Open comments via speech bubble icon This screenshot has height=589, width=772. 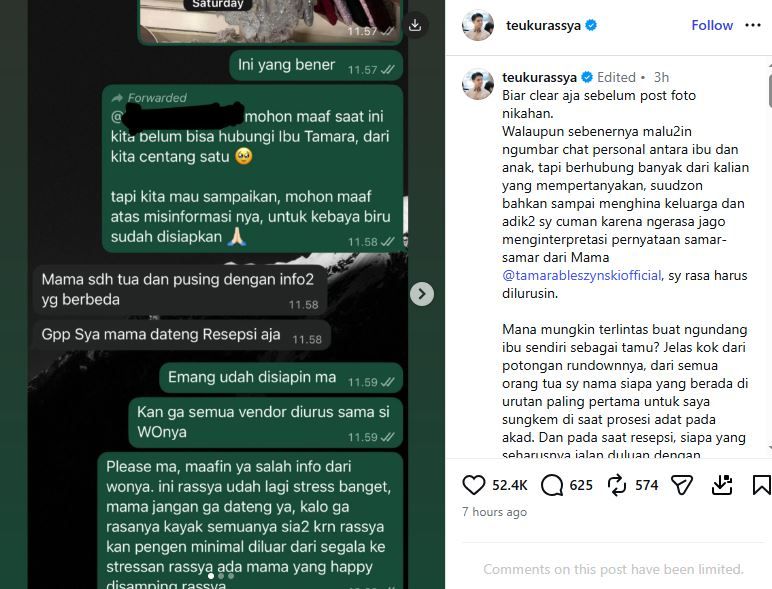click(x=552, y=485)
